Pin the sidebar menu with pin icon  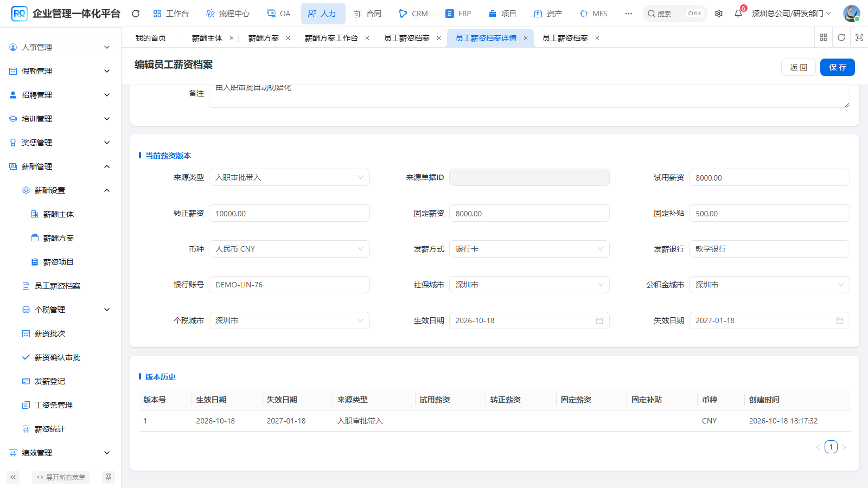pyautogui.click(x=108, y=477)
